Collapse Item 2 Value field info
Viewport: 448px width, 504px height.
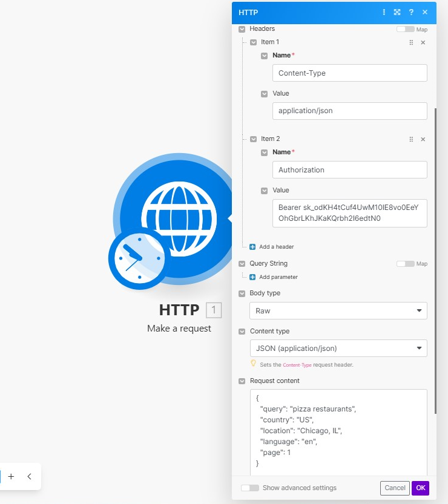pyautogui.click(x=264, y=191)
